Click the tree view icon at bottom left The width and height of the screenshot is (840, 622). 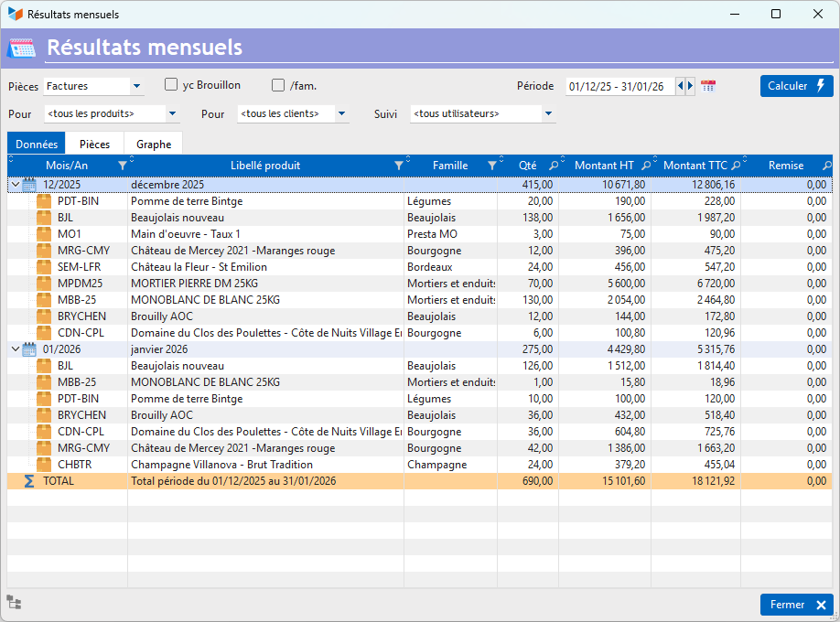[14, 602]
